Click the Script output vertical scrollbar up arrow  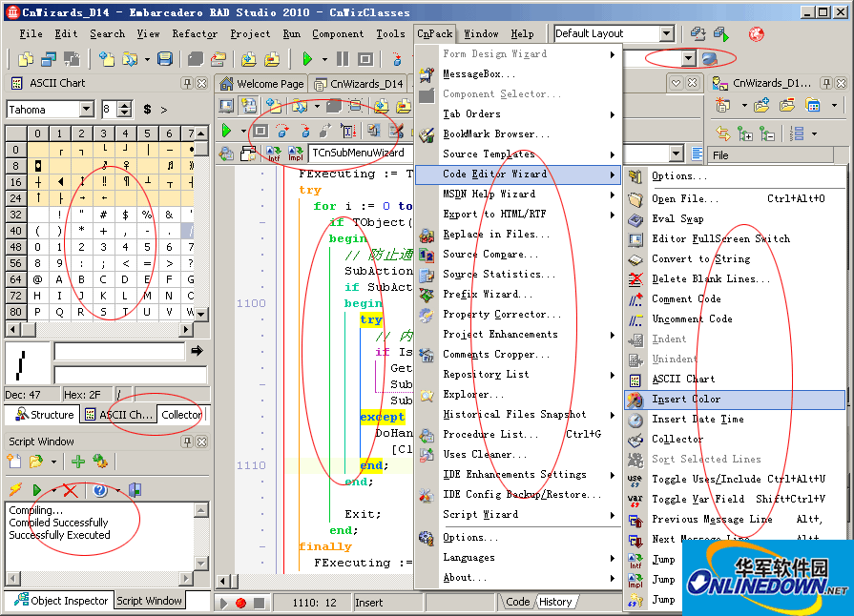(x=201, y=510)
